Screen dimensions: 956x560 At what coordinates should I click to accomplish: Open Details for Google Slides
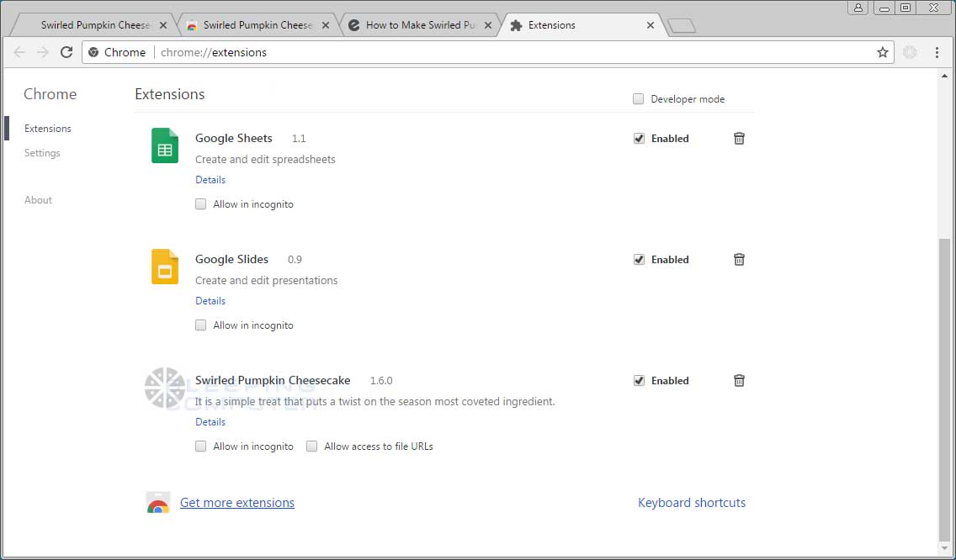[x=210, y=301]
